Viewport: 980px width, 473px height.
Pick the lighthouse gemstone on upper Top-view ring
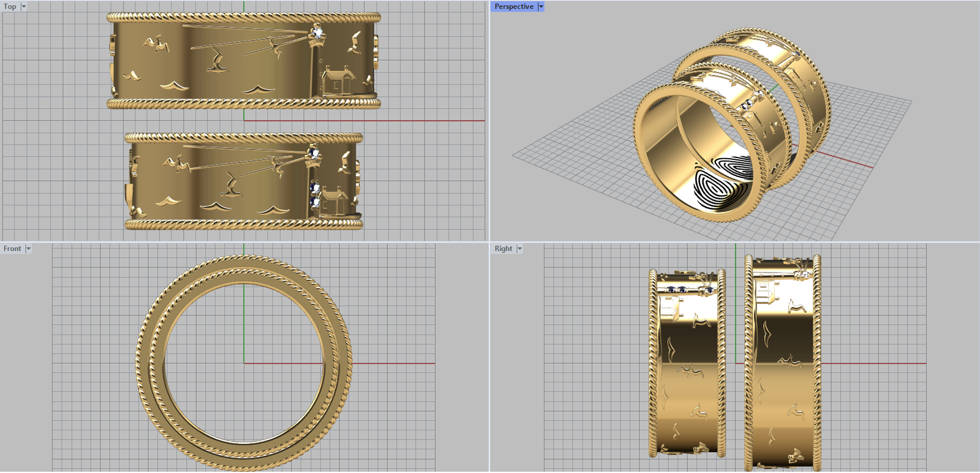point(317,31)
